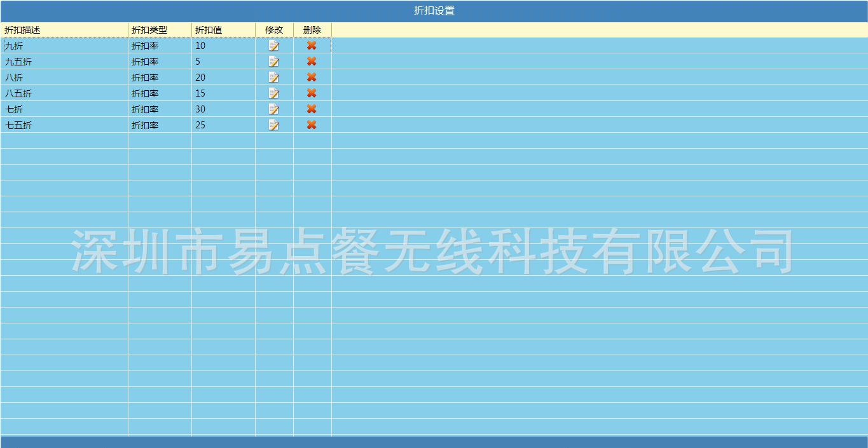The image size is (868, 448).
Task: Click discount value 25 cell
Action: pyautogui.click(x=223, y=125)
